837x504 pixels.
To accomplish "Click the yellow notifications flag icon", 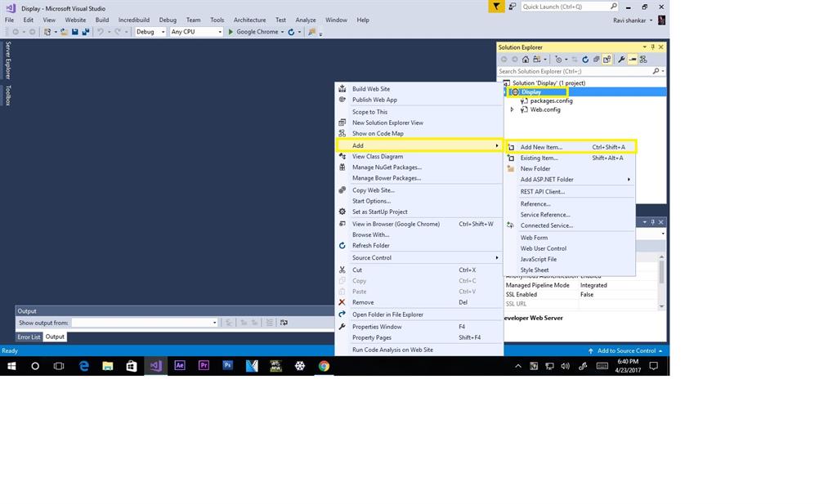I will (x=496, y=7).
